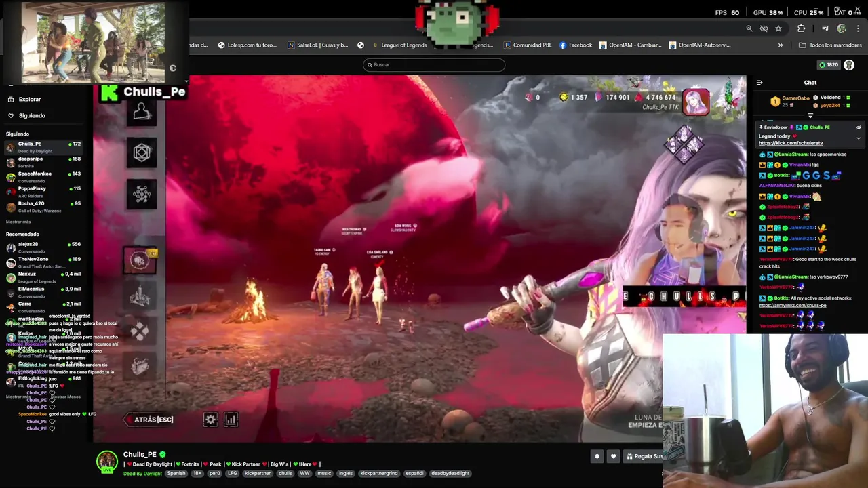This screenshot has height=488, width=868.
Task: Select Chulls_PE channel in followed list
Action: pos(44,147)
